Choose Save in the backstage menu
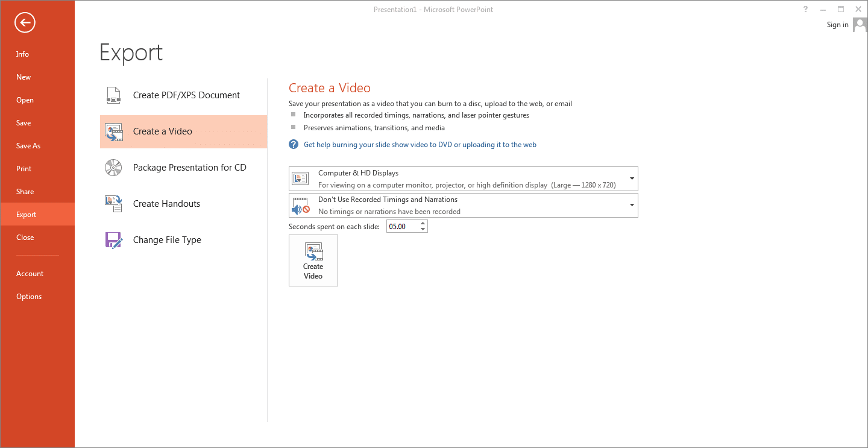This screenshot has width=868, height=448. (x=37, y=123)
